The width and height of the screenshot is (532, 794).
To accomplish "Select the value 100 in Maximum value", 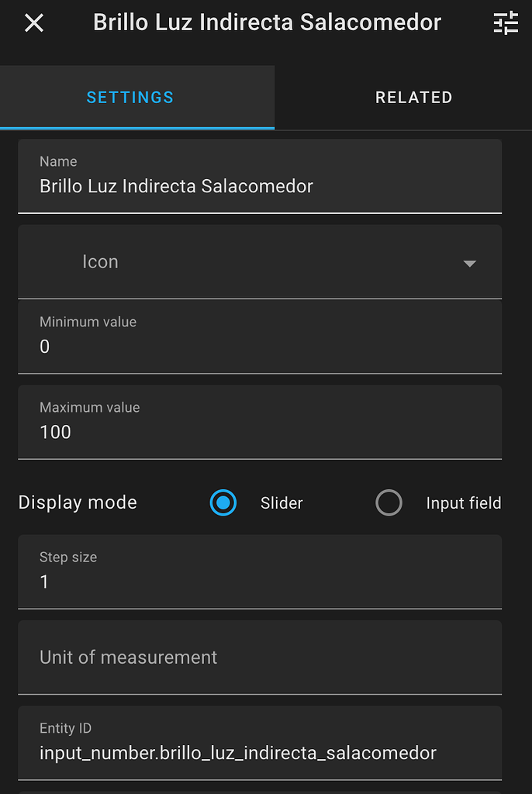I will pyautogui.click(x=54, y=432).
